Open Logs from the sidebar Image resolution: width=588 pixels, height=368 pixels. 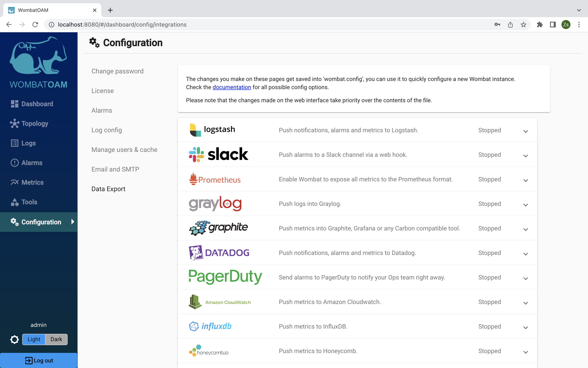coord(23,143)
